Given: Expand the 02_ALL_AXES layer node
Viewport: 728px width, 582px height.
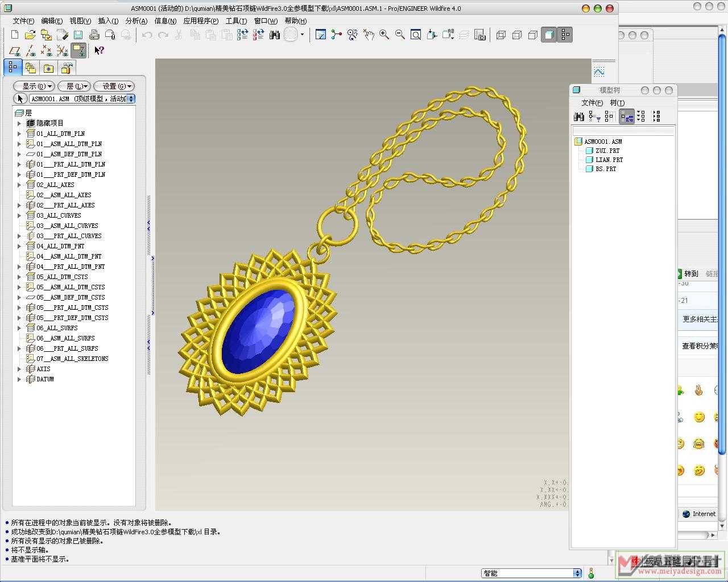Looking at the screenshot, I should (x=19, y=185).
